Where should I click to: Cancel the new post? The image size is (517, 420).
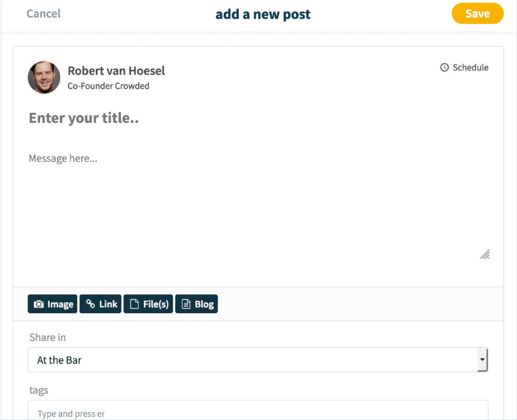pos(43,13)
